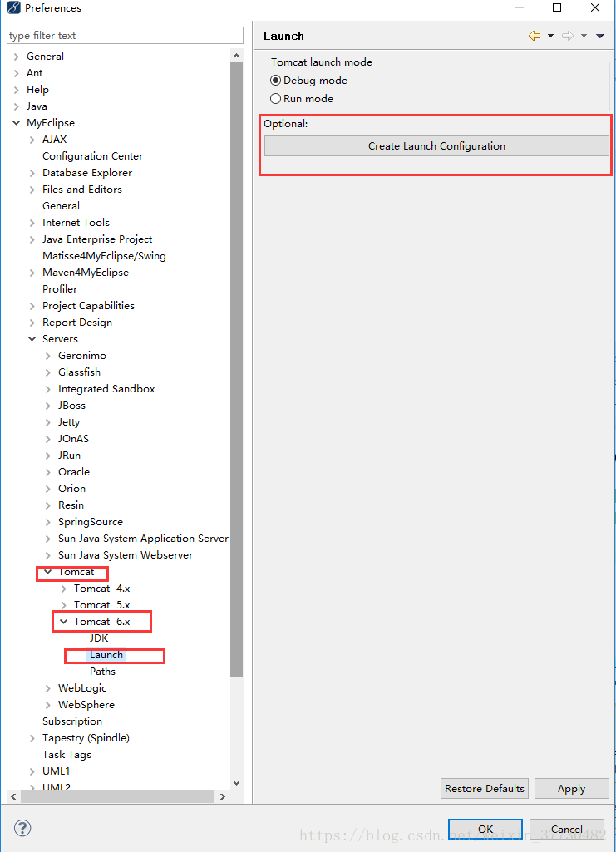Click the Cancel button

[567, 830]
